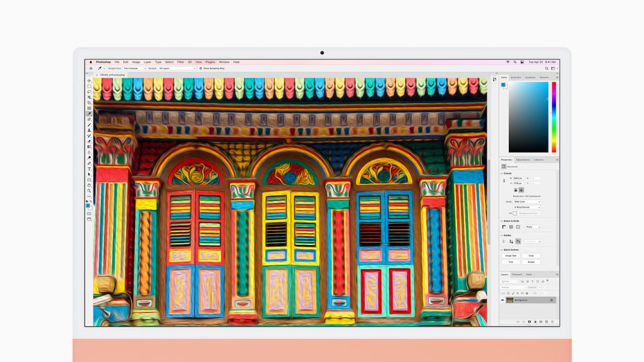
Task: Select the Background layer thumbnail
Action: point(510,300)
